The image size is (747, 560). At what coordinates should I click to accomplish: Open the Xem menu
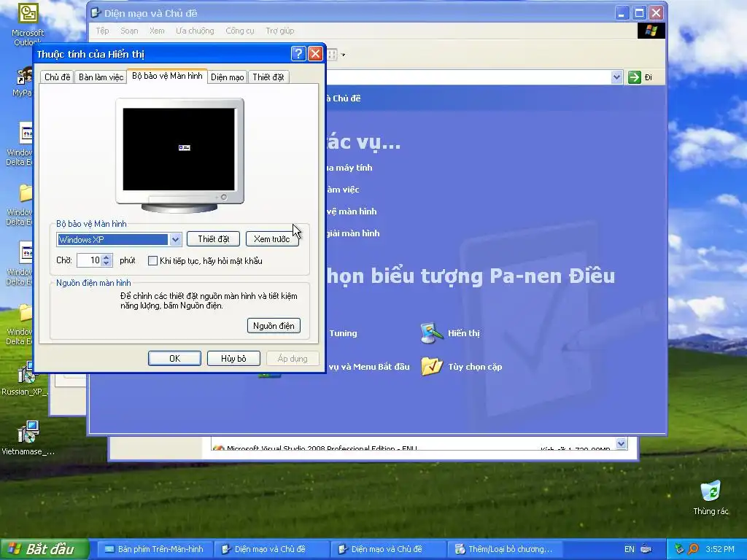pyautogui.click(x=157, y=31)
